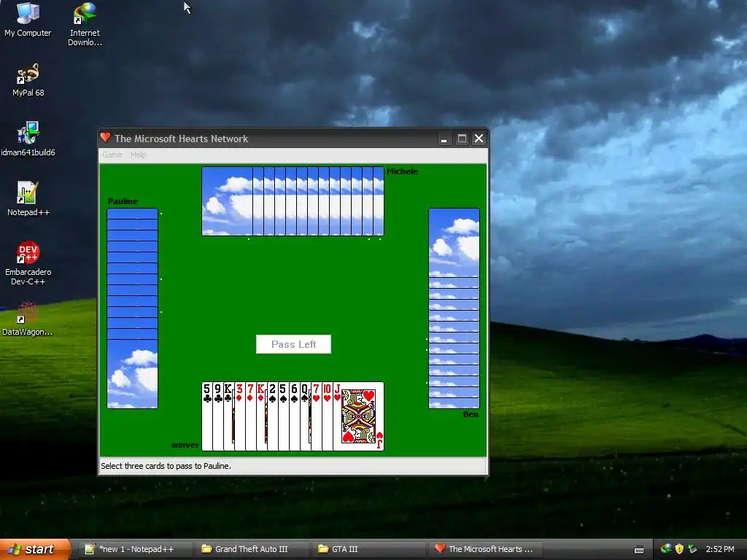
Task: Pick the 3 of diamonds card
Action: (239, 416)
